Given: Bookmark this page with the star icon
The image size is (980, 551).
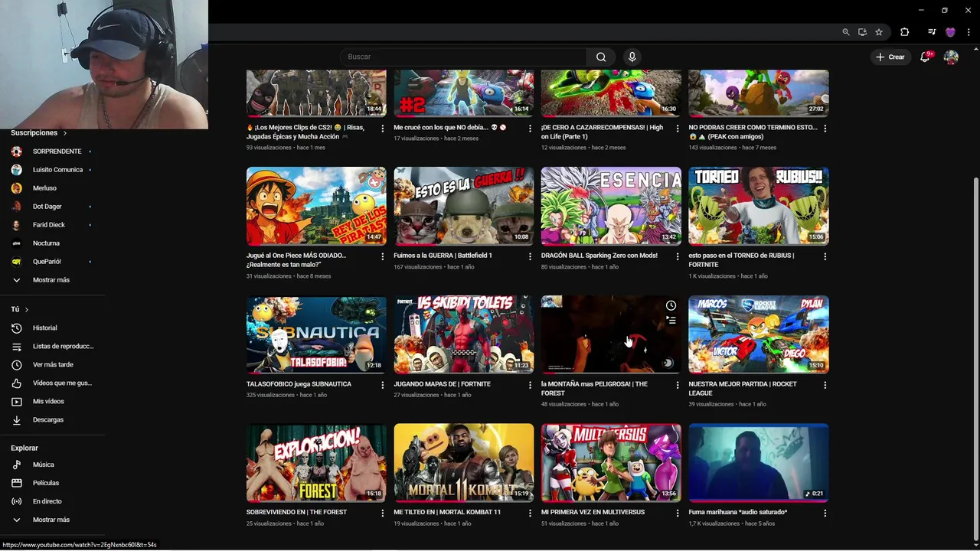Looking at the screenshot, I should 879,32.
